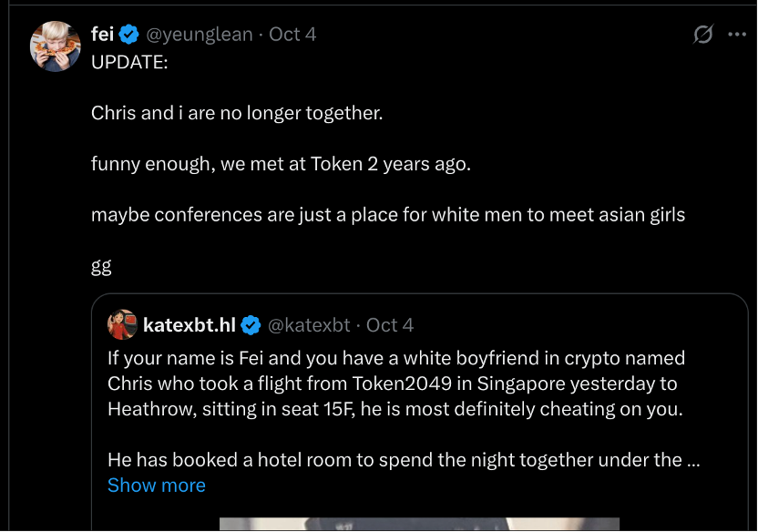
Task: Click the @katexbt handle
Action: click(x=310, y=325)
